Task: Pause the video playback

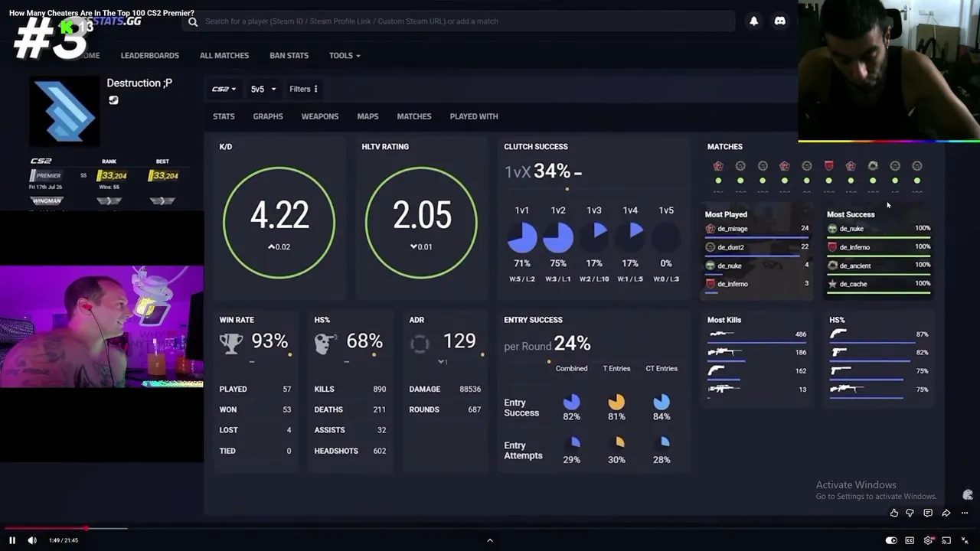Action: coord(12,540)
